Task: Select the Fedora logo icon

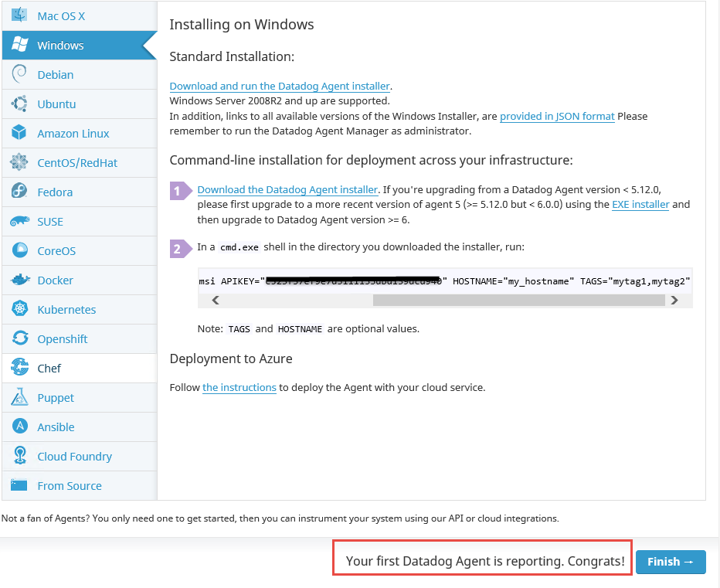Action: 19,191
